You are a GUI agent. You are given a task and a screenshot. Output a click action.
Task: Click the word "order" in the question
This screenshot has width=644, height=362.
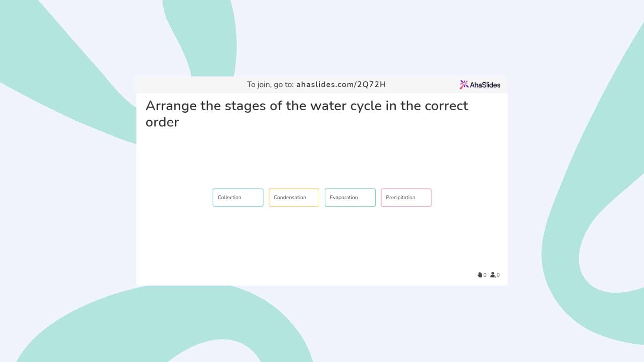pyautogui.click(x=162, y=122)
